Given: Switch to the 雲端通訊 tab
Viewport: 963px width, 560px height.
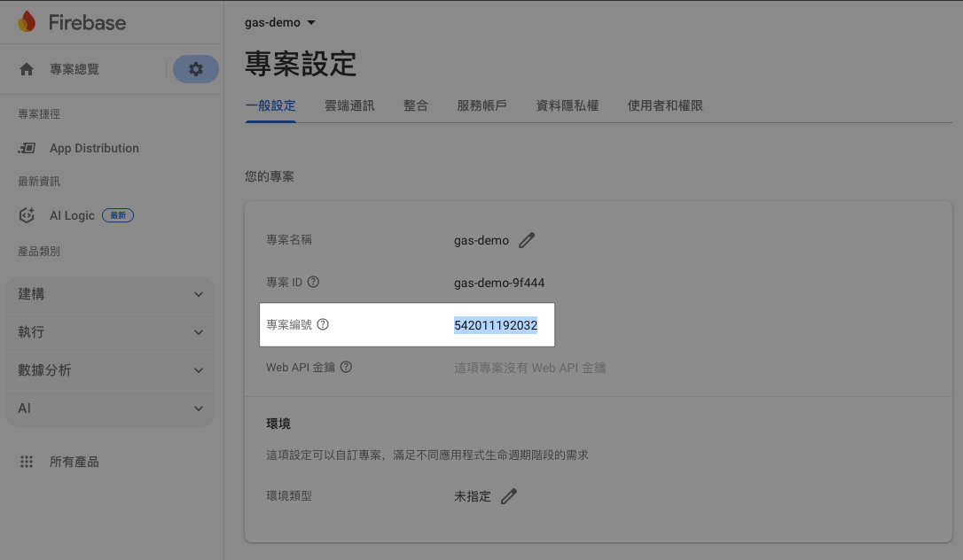Looking at the screenshot, I should [x=349, y=105].
